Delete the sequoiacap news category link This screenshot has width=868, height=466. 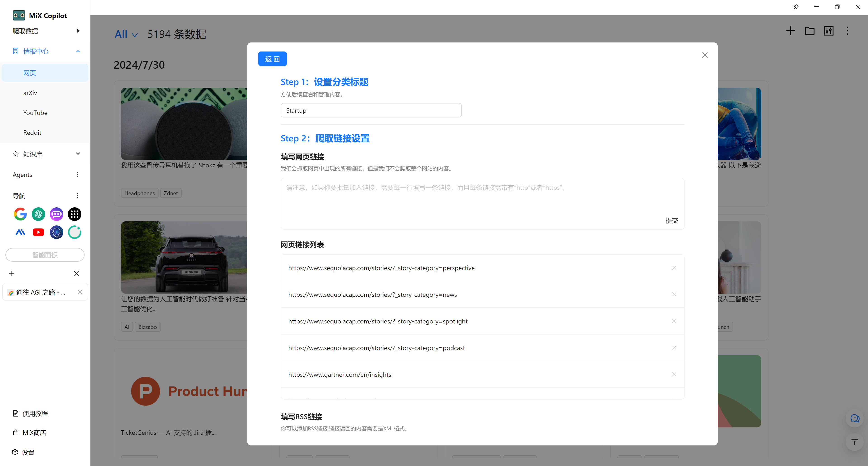click(674, 295)
